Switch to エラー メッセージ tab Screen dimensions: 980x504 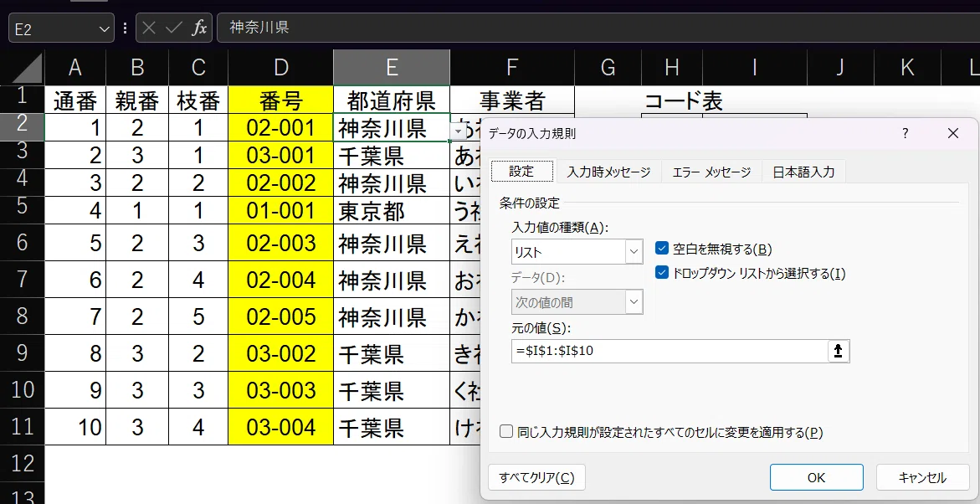[711, 172]
